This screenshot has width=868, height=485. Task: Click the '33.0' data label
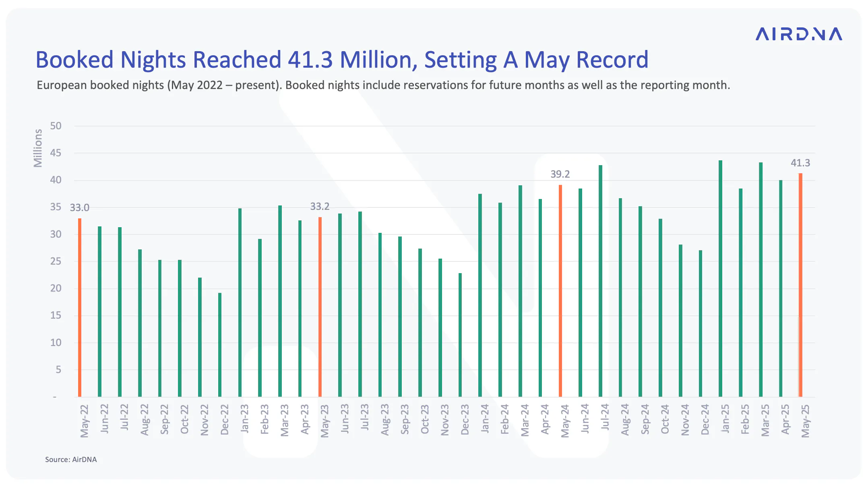(x=80, y=208)
